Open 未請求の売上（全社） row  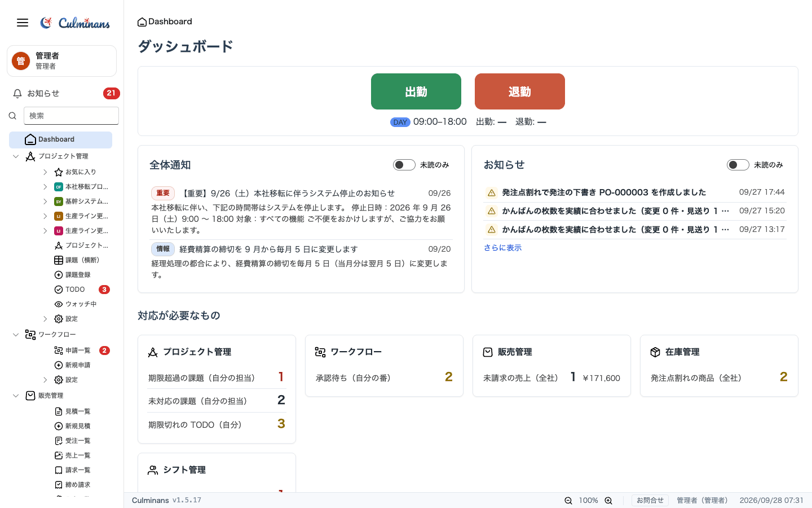(551, 378)
